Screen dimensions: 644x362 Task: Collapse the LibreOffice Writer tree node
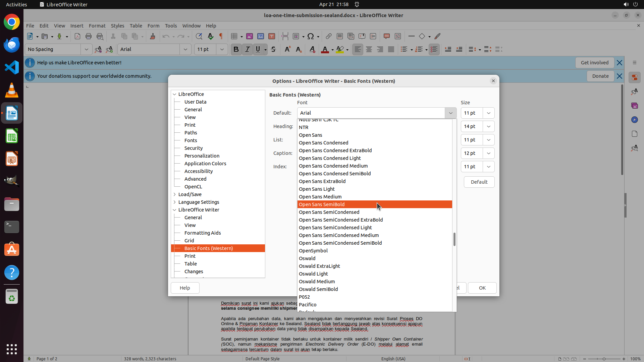(174, 210)
